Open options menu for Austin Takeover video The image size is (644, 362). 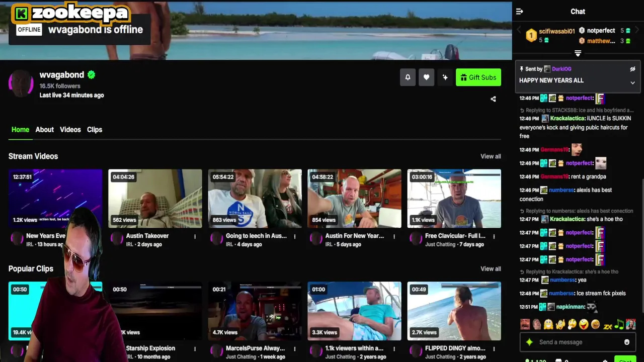[x=195, y=236]
